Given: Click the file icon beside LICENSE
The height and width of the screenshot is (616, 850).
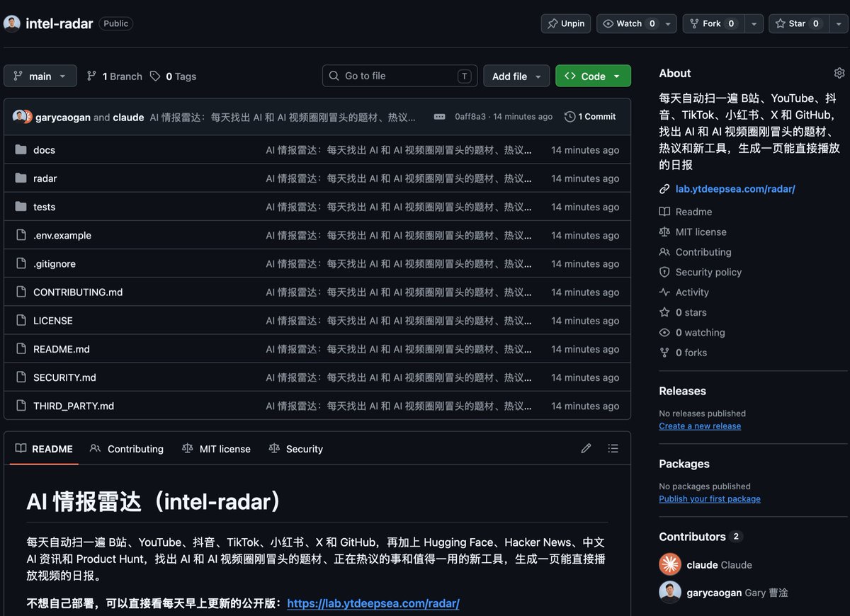Looking at the screenshot, I should [21, 321].
